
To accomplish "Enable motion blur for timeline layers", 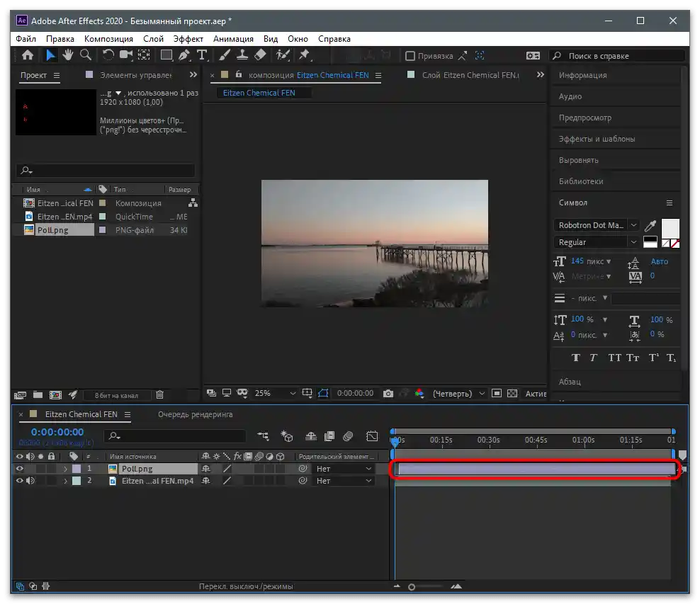I will pos(348,435).
